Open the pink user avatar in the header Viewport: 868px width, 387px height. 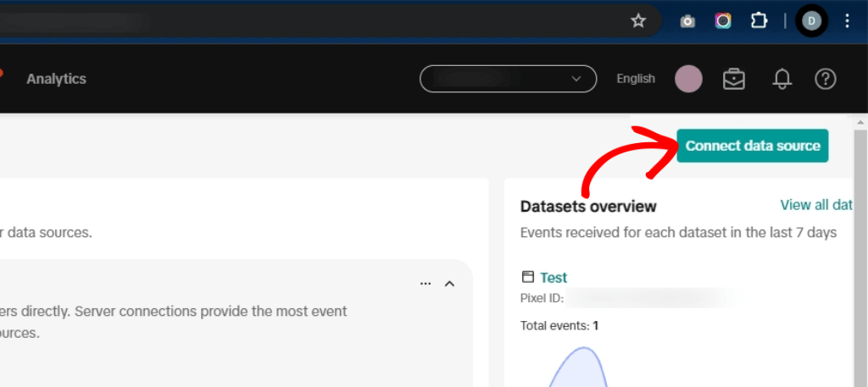[x=688, y=79]
